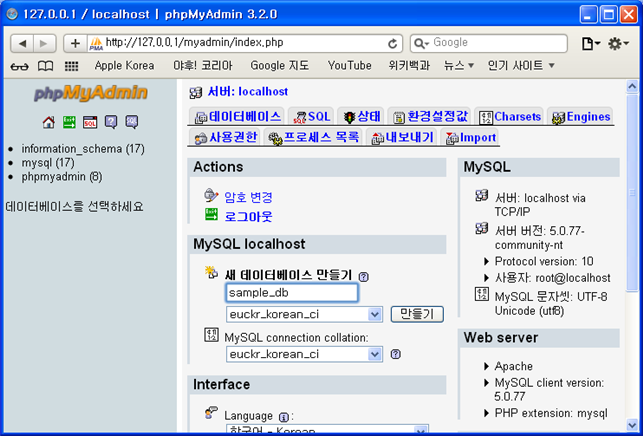Click the Home icon in phpMyAdmin sidebar

pyautogui.click(x=48, y=122)
